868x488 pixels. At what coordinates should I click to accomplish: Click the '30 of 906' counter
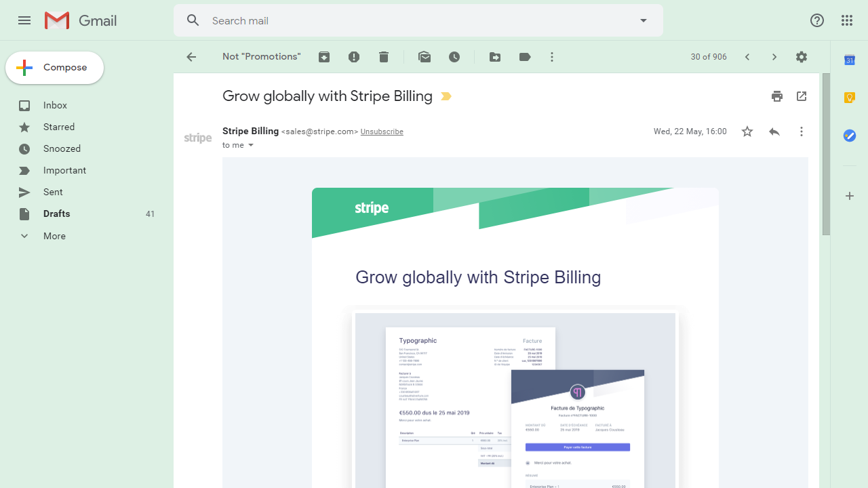[709, 57]
